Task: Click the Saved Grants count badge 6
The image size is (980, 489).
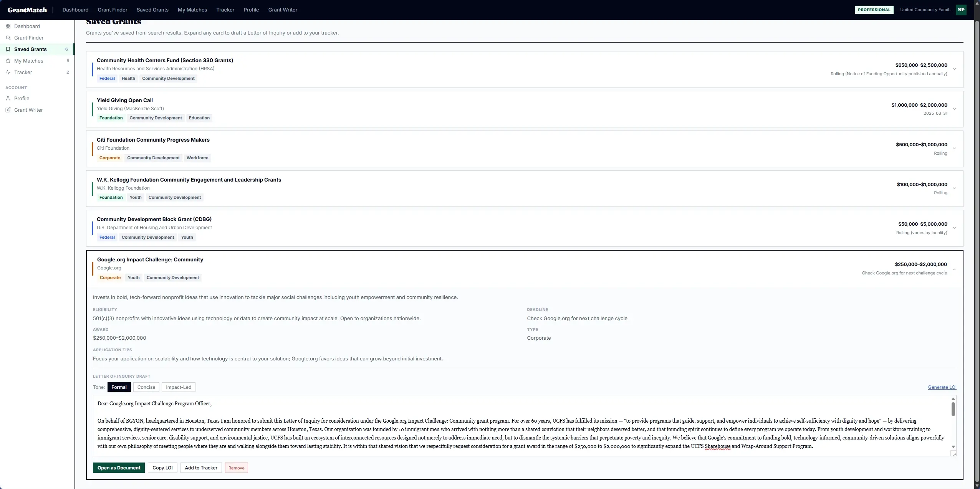Action: [66, 49]
